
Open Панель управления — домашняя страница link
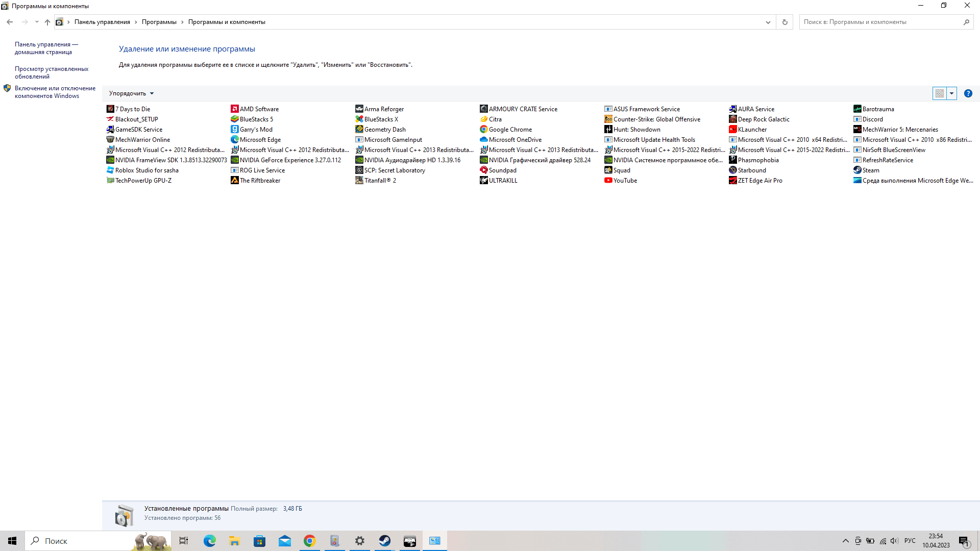point(46,48)
